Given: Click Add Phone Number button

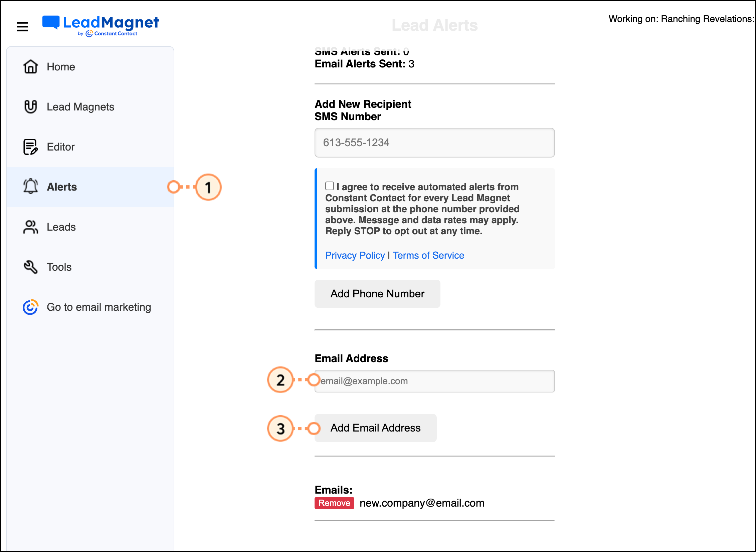Looking at the screenshot, I should coord(377,294).
